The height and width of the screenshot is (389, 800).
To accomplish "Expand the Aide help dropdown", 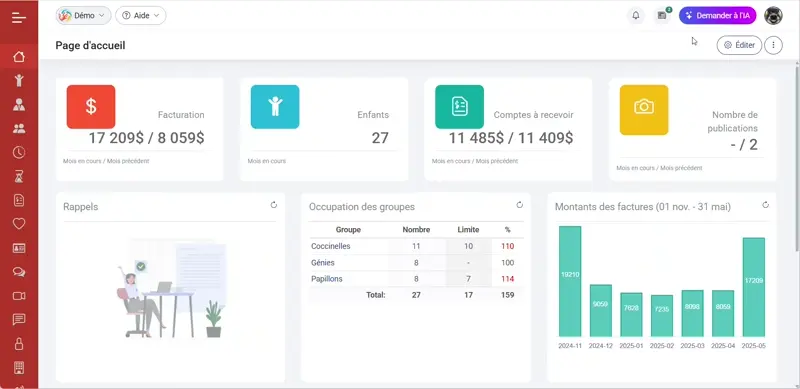I will pyautogui.click(x=141, y=15).
